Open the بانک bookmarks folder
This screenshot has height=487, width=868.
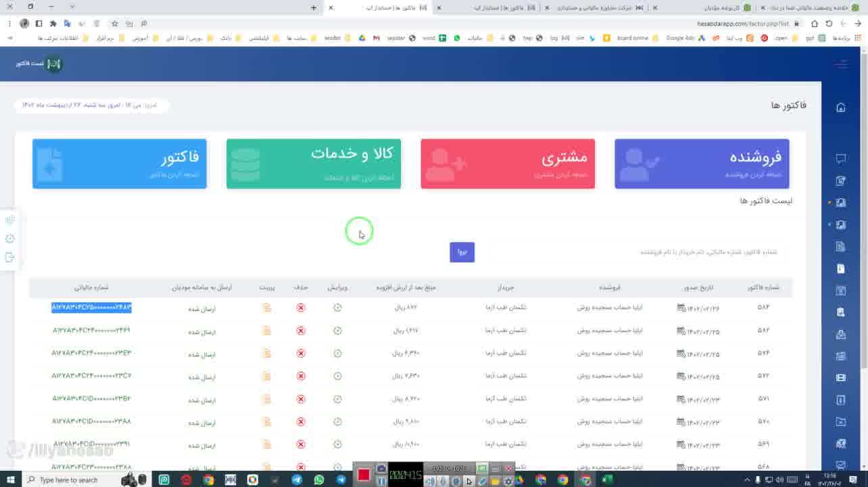231,38
